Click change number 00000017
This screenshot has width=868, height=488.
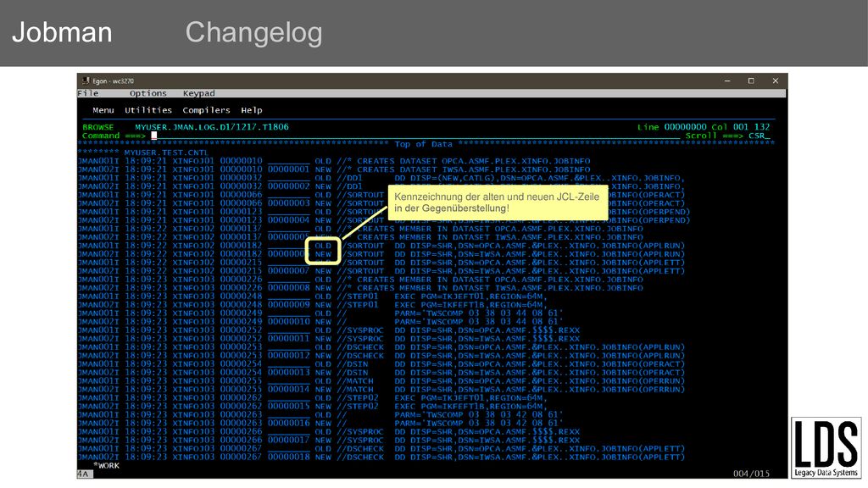[288, 440]
